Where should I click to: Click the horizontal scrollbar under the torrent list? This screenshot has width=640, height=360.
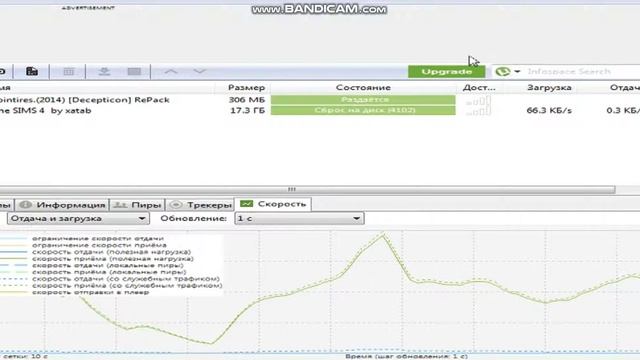pos(307,189)
